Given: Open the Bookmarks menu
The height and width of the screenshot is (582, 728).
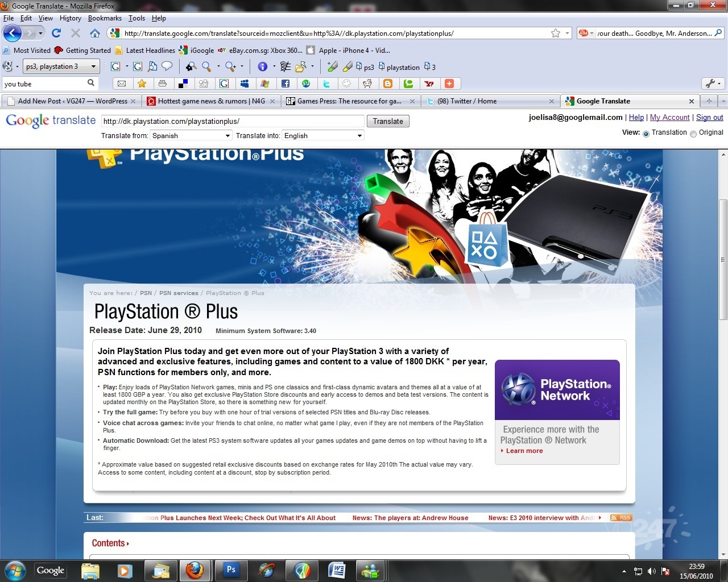Looking at the screenshot, I should (105, 18).
